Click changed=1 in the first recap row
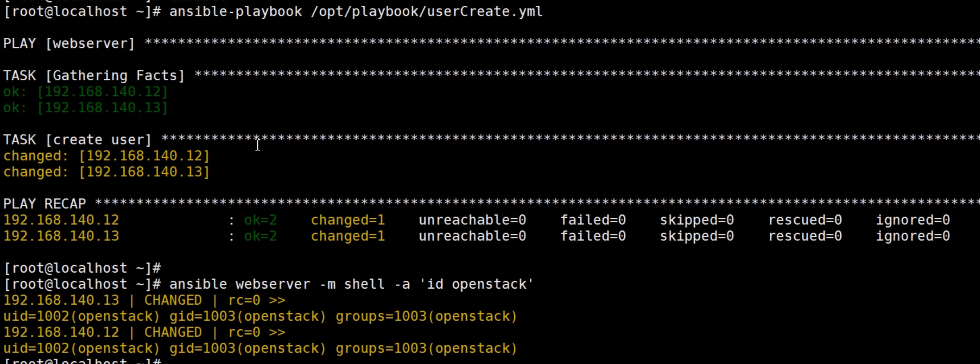The width and height of the screenshot is (980, 364). (348, 220)
